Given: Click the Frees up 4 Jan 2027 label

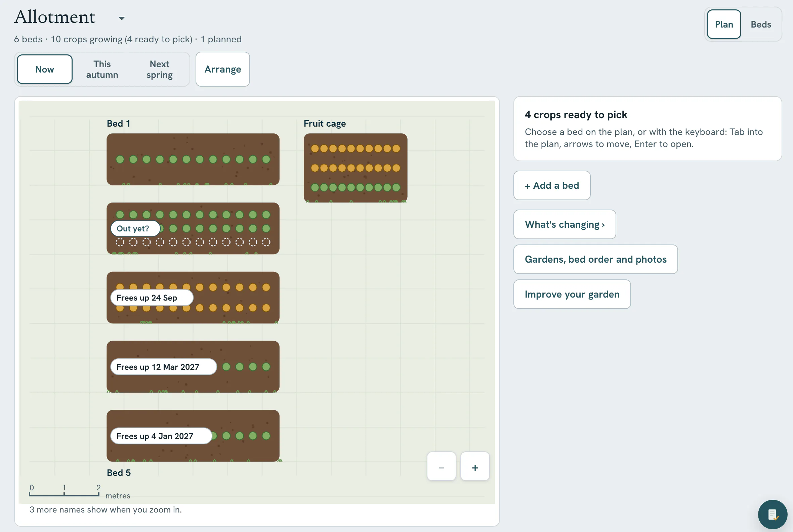Looking at the screenshot, I should click(161, 436).
